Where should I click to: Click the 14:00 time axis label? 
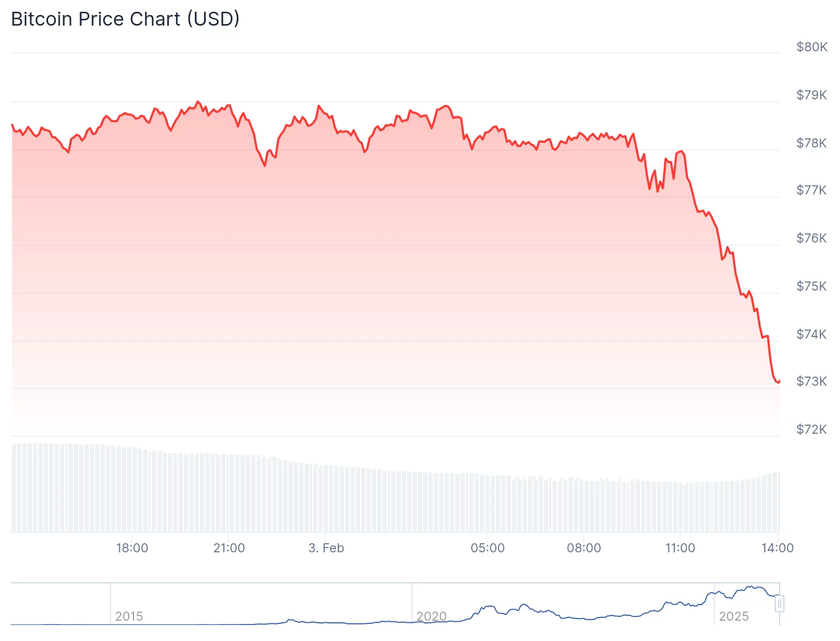(777, 548)
